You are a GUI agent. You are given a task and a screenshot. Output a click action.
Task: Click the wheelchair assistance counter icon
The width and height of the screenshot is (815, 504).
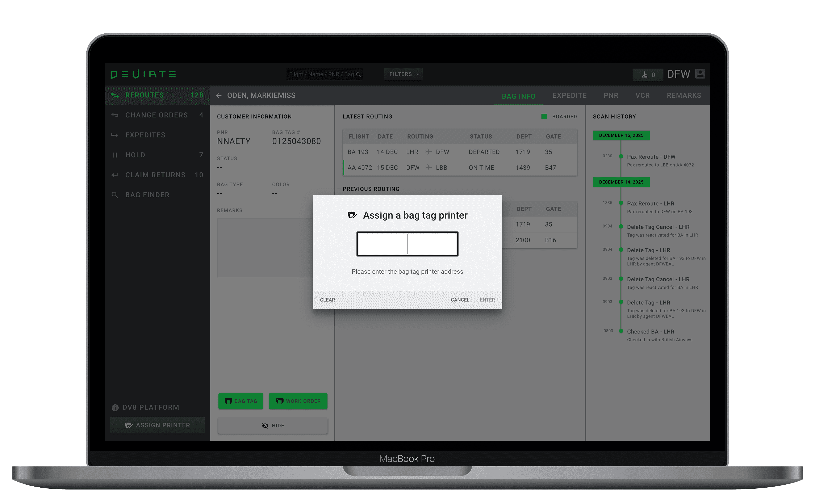[645, 75]
